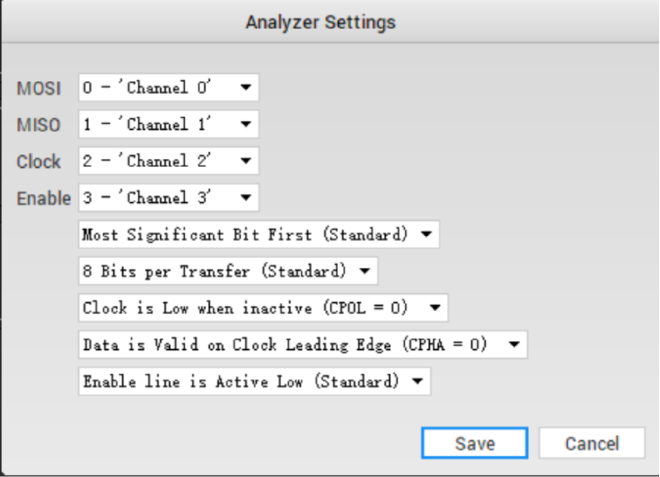Cancel the analyzer settings dialog
Image resolution: width=660 pixels, height=477 pixels.
591,443
